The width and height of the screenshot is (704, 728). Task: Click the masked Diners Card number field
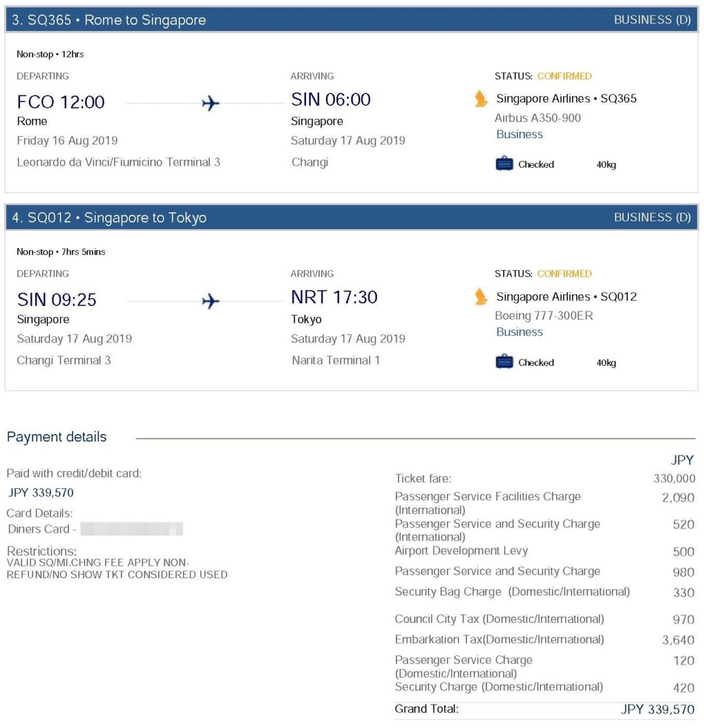(x=131, y=529)
